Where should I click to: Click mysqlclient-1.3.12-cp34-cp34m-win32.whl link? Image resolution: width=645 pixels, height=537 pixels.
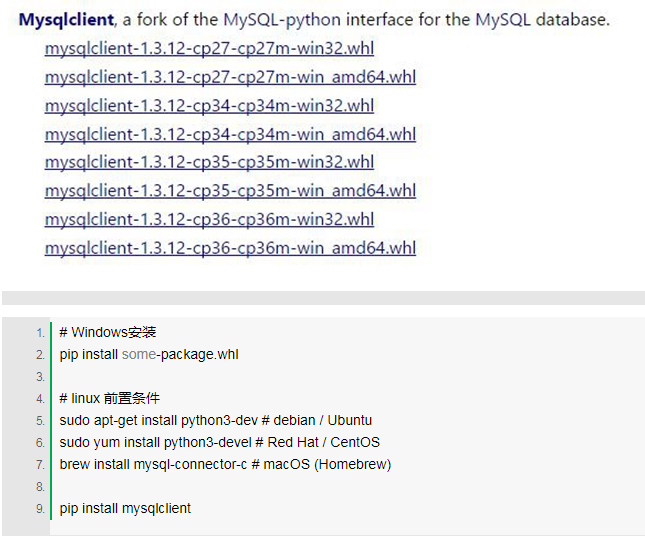point(209,105)
